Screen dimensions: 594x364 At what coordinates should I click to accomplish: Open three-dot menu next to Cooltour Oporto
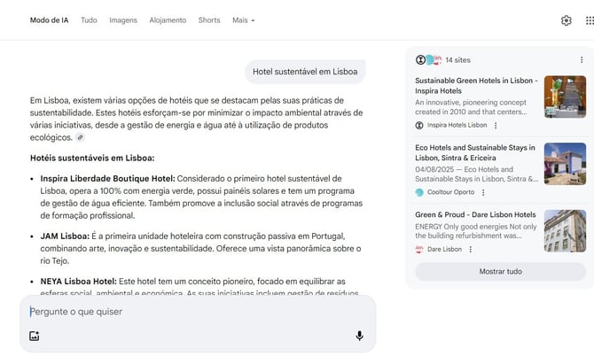click(x=483, y=192)
